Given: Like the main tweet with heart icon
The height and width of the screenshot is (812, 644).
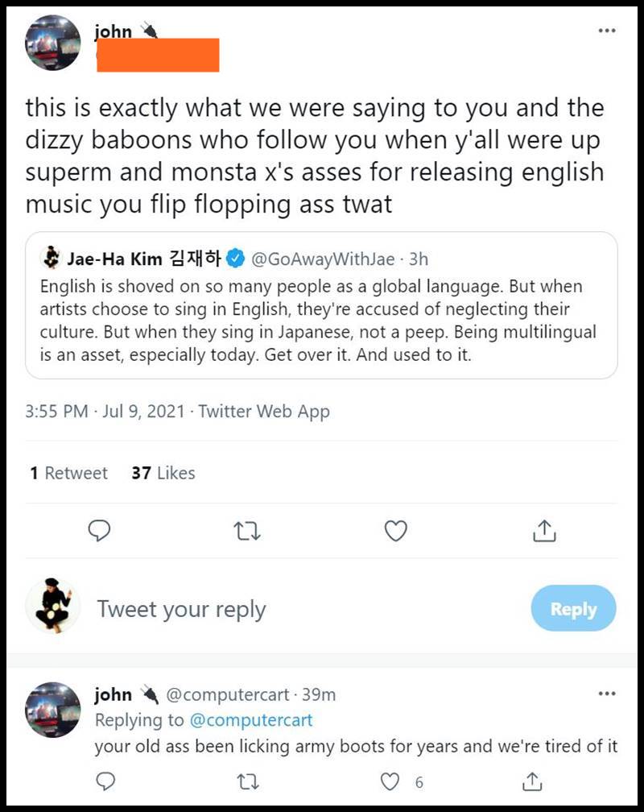Looking at the screenshot, I should 395,531.
